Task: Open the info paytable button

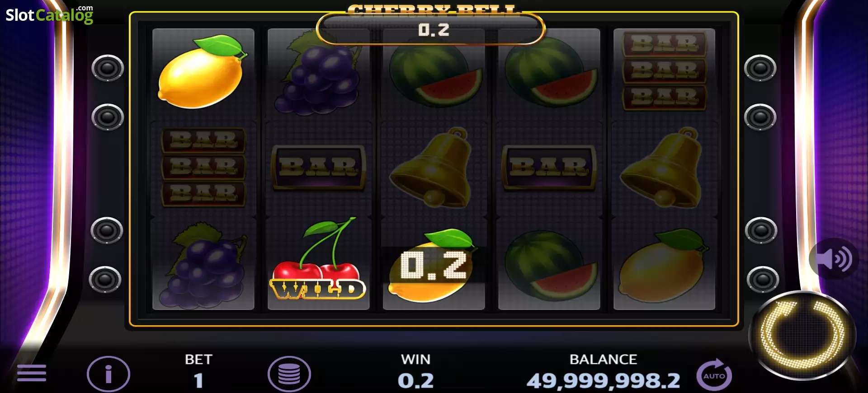Action: pos(108,374)
